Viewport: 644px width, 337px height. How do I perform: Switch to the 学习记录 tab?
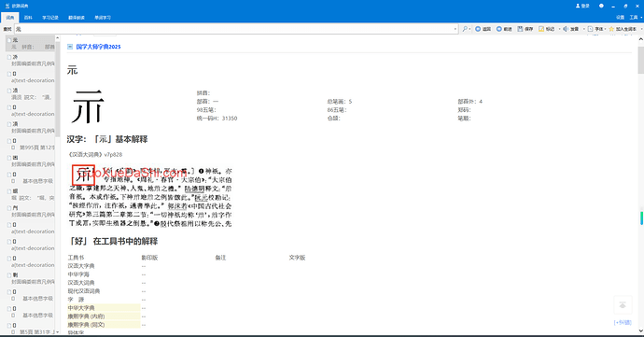pos(50,17)
